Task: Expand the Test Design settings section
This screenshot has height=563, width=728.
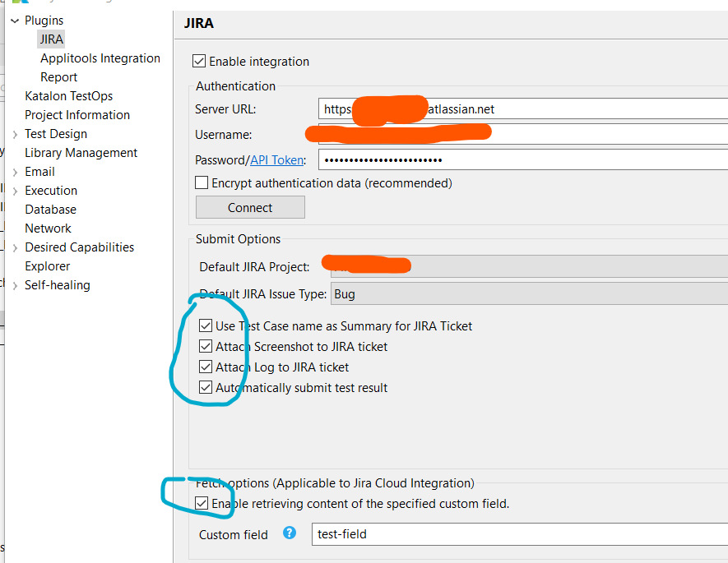Action: click(16, 133)
